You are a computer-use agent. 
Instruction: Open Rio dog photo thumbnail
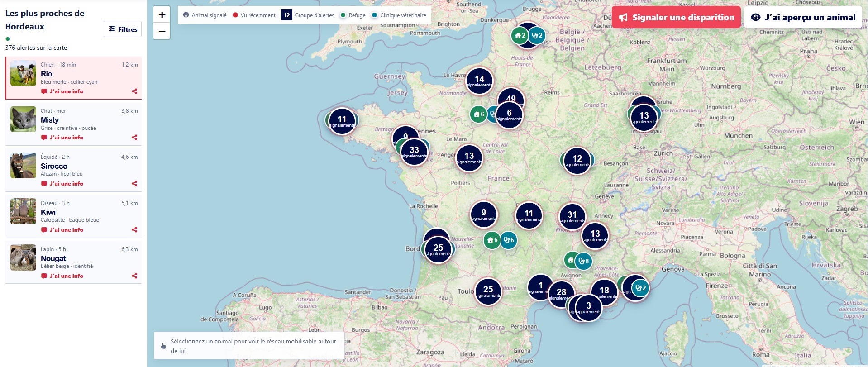click(23, 73)
